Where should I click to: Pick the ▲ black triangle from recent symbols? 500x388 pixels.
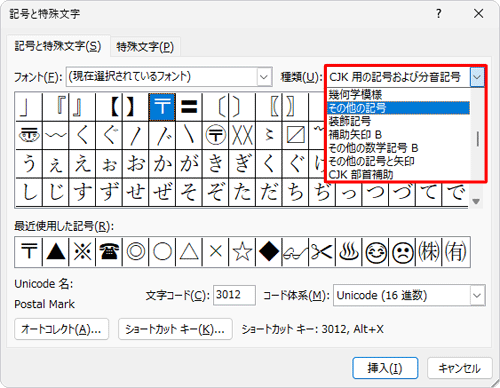(56, 252)
